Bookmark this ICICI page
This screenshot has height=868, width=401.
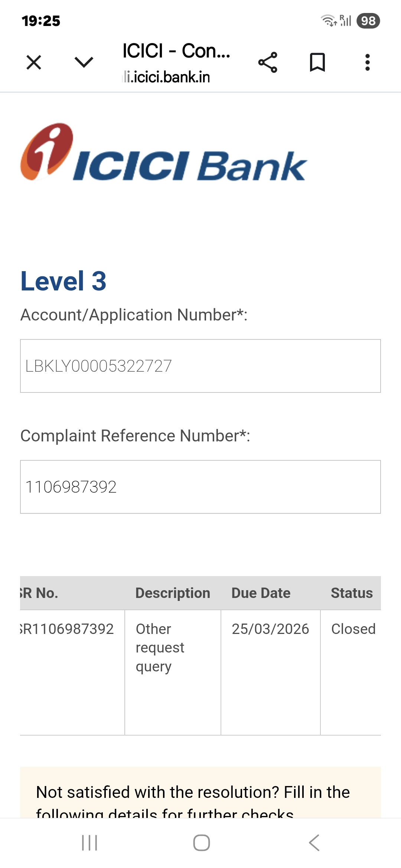pos(317,62)
